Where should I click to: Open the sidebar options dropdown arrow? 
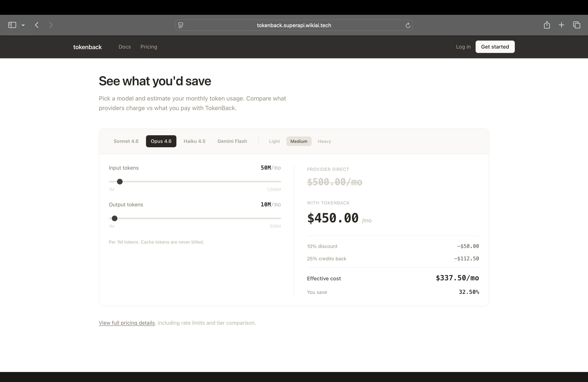(x=23, y=25)
